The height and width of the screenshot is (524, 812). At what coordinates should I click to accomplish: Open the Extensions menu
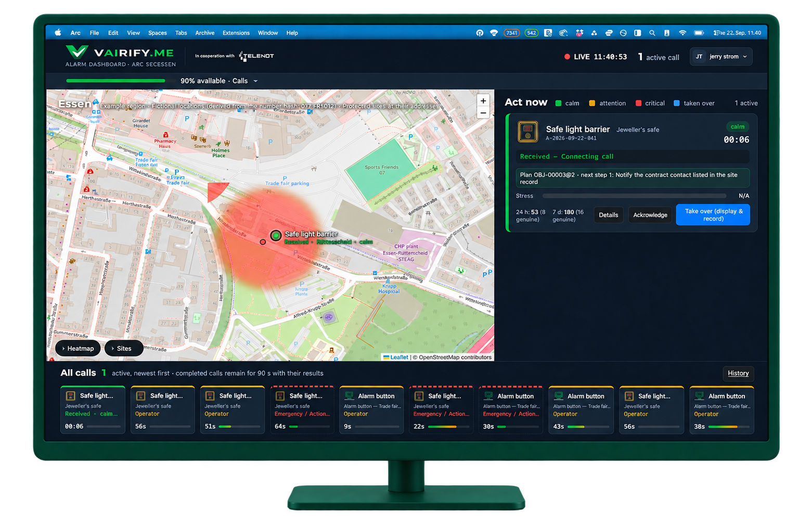[236, 33]
